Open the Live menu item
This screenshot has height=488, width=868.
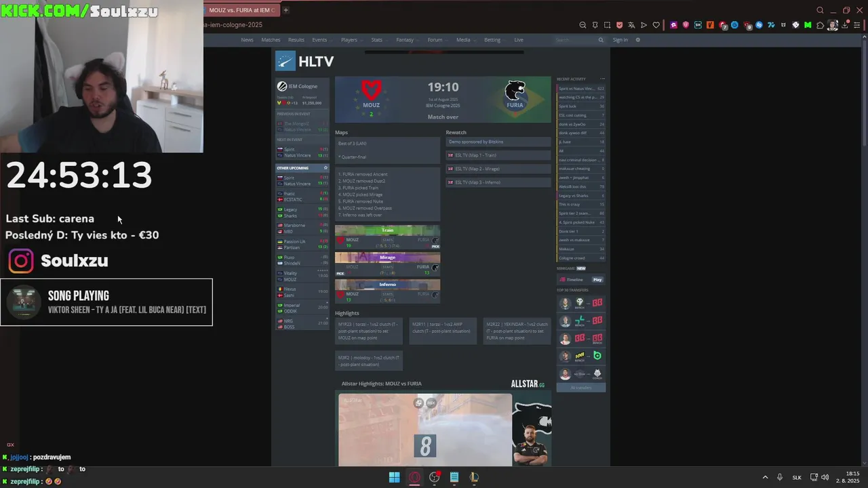click(519, 40)
